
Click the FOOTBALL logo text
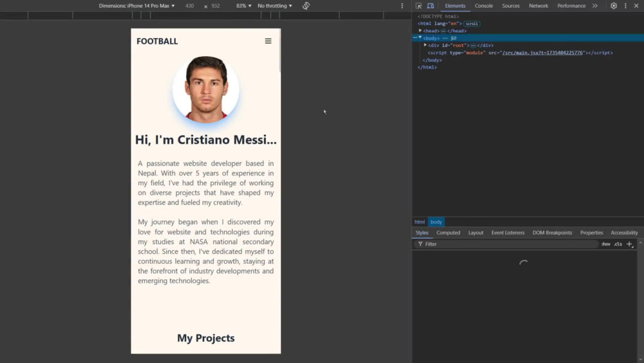(157, 41)
